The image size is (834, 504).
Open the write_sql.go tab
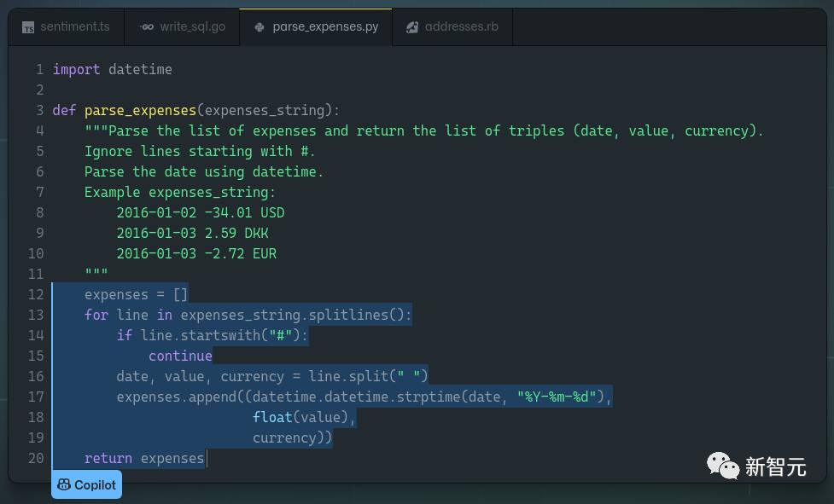tap(193, 26)
